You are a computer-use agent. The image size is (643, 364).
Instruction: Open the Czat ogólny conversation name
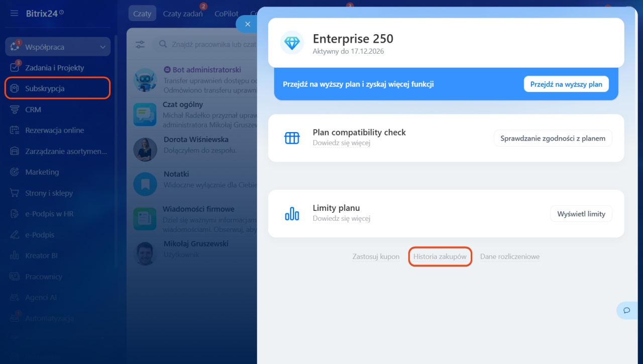tap(183, 104)
